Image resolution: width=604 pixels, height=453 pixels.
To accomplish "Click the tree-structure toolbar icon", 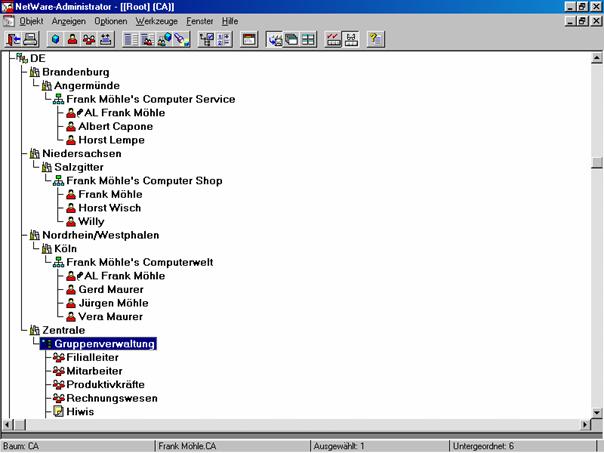I will 206,39.
